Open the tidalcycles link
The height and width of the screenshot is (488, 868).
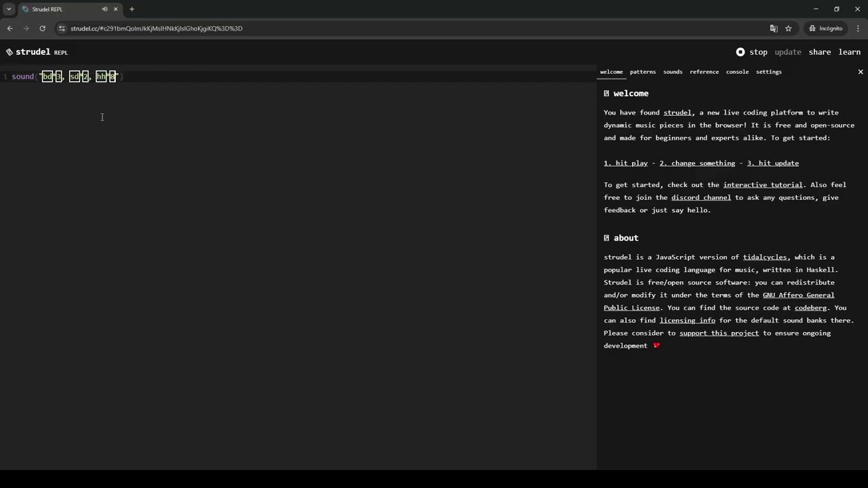coord(765,258)
